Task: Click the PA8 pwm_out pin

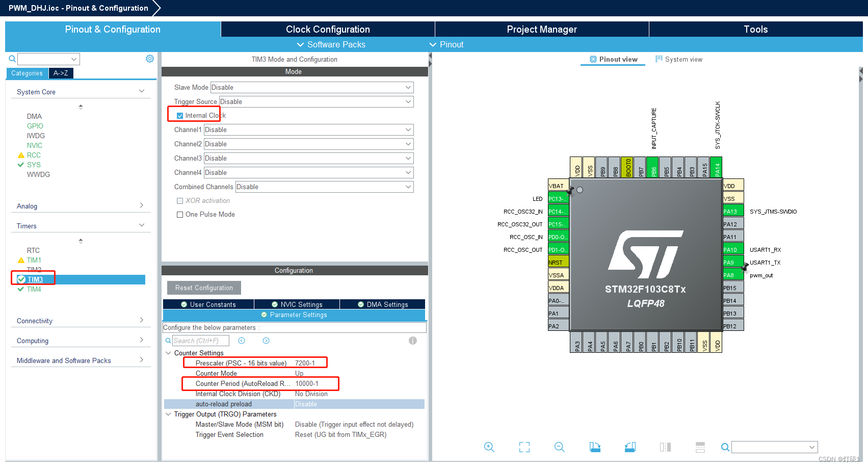Action: [x=733, y=275]
